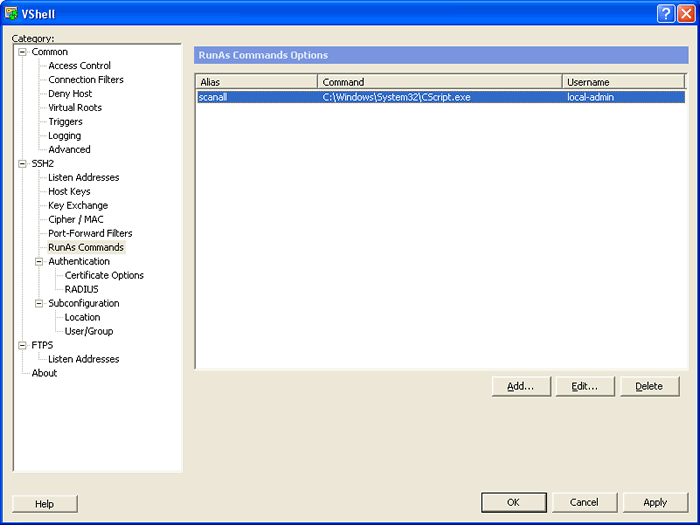Select Subconfiguration category

pos(84,304)
